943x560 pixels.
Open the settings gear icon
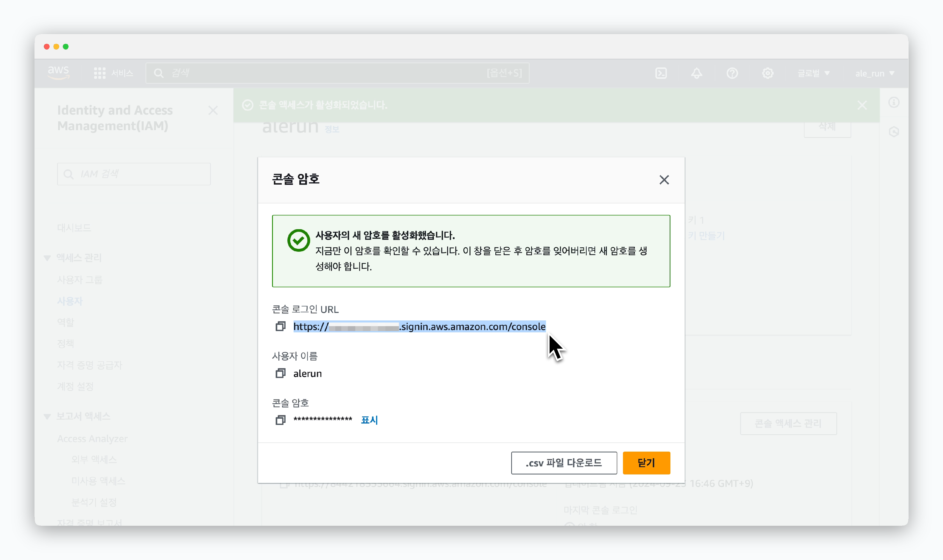pos(767,73)
